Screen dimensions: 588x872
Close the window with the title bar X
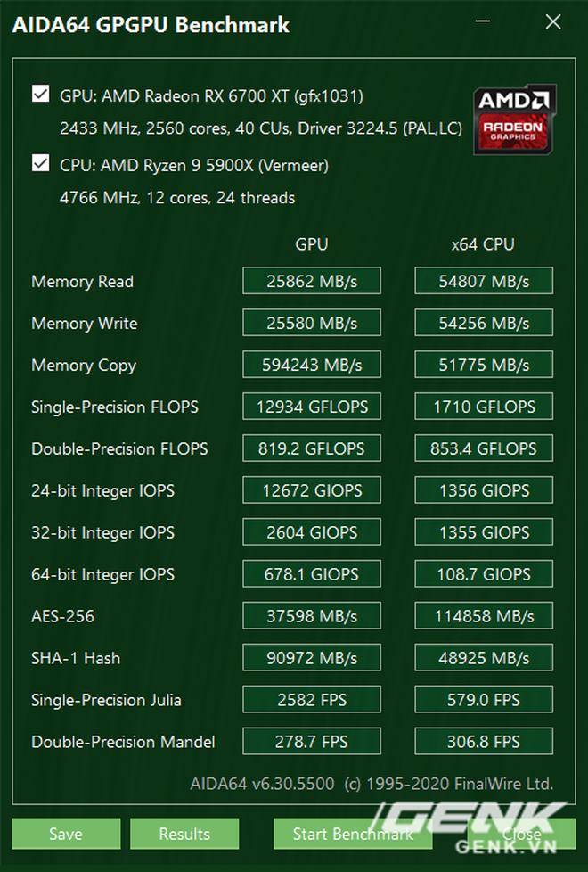click(553, 23)
